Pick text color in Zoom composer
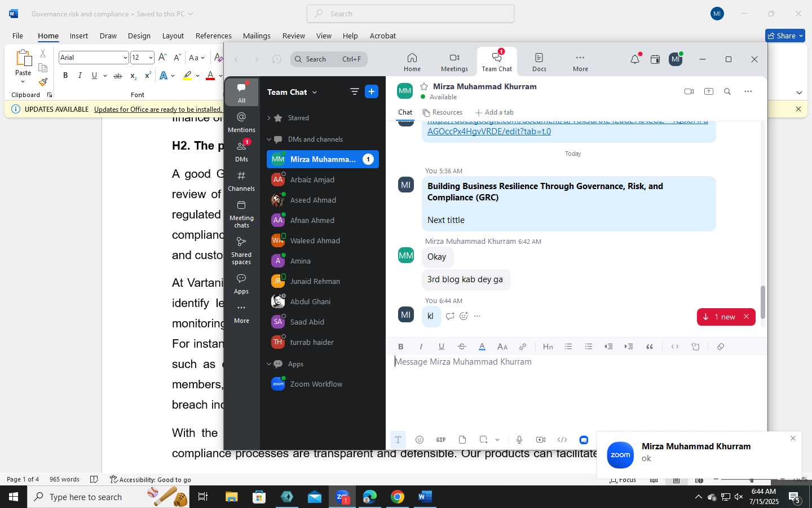The width and height of the screenshot is (812, 508). coord(482,347)
